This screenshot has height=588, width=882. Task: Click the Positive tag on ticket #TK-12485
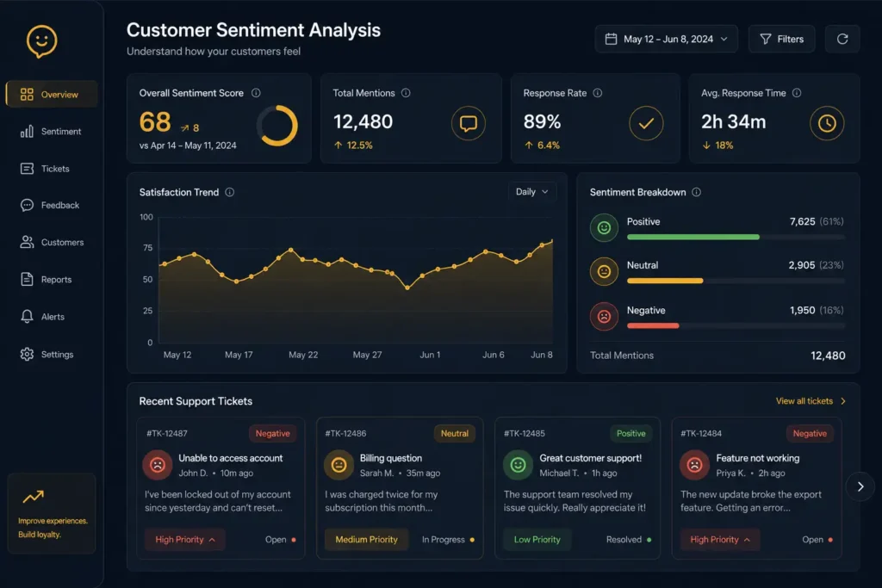click(x=631, y=433)
